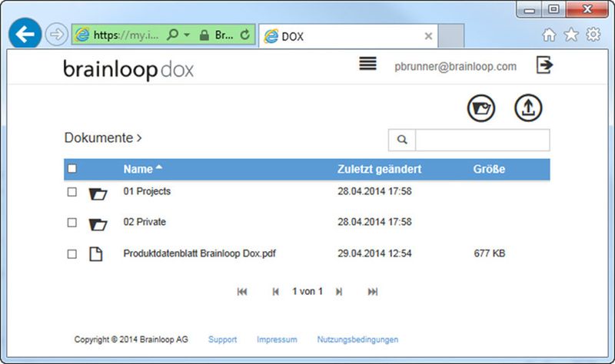Click the PDF document file icon
Viewport: 615px width, 364px height.
pyautogui.click(x=96, y=254)
